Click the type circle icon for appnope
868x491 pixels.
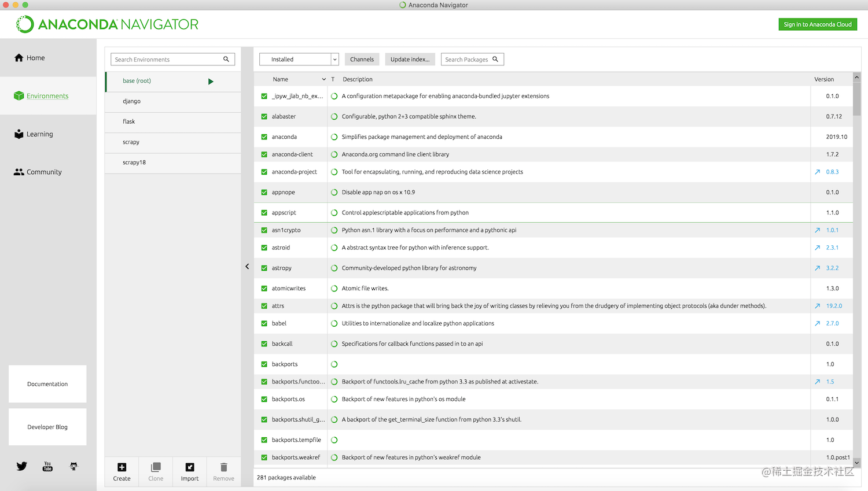334,192
